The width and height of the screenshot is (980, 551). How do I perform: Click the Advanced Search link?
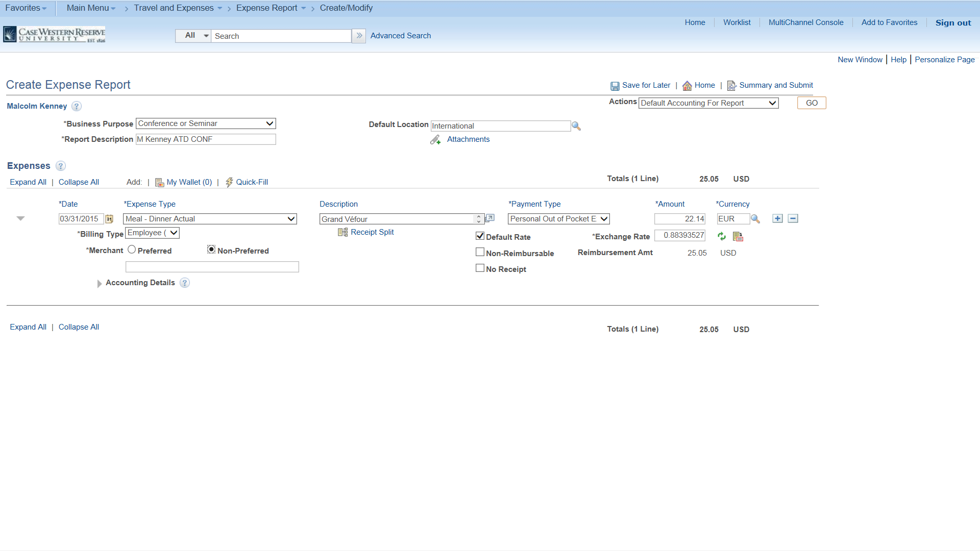(401, 36)
